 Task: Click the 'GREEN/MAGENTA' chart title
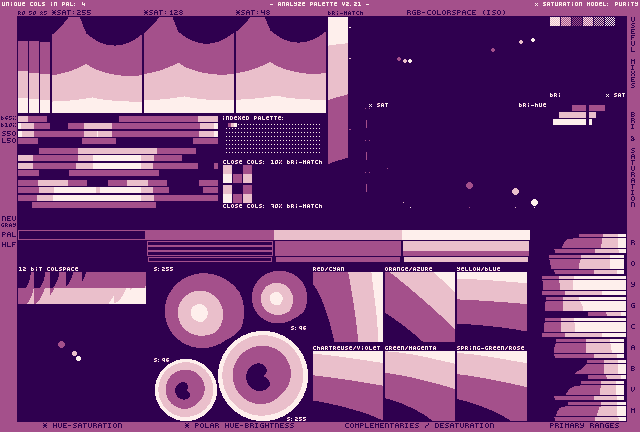point(411,348)
